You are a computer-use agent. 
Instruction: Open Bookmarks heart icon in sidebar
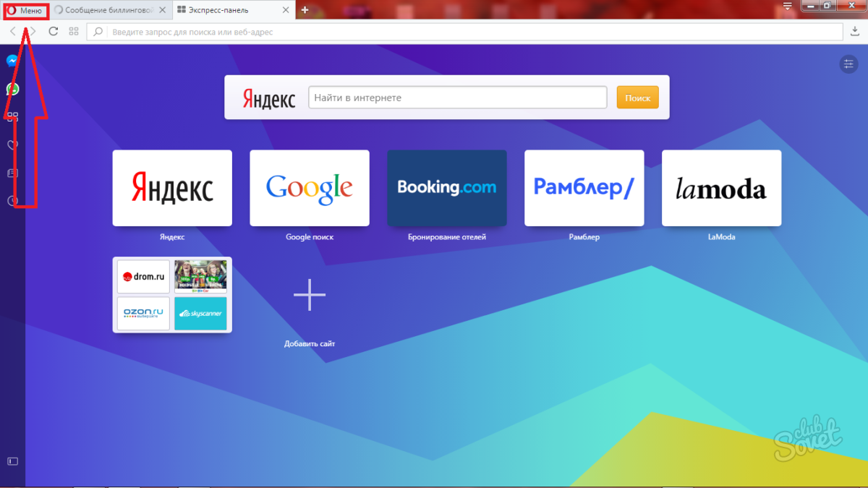[12, 145]
